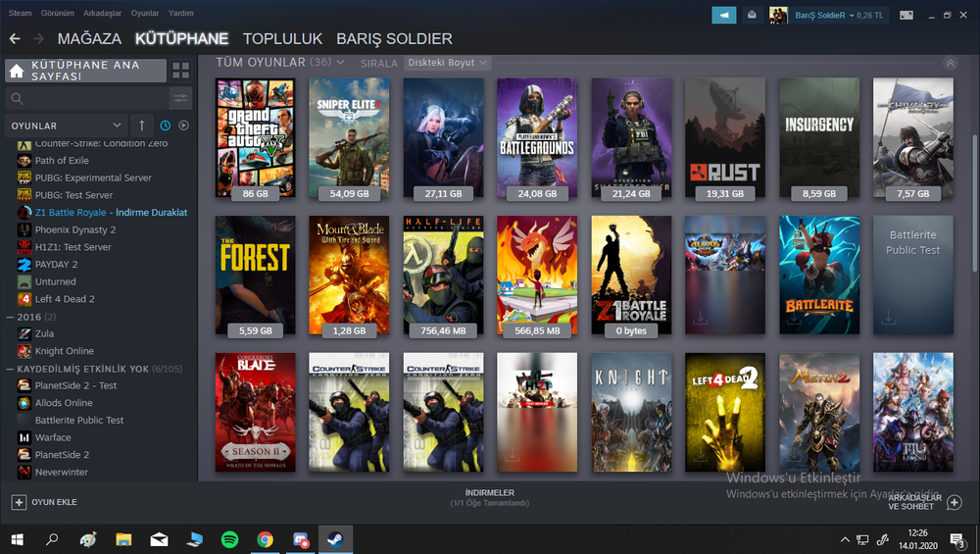Click the library grid vertical scrollbar
Viewport: 980px width, 554px height.
974,203
